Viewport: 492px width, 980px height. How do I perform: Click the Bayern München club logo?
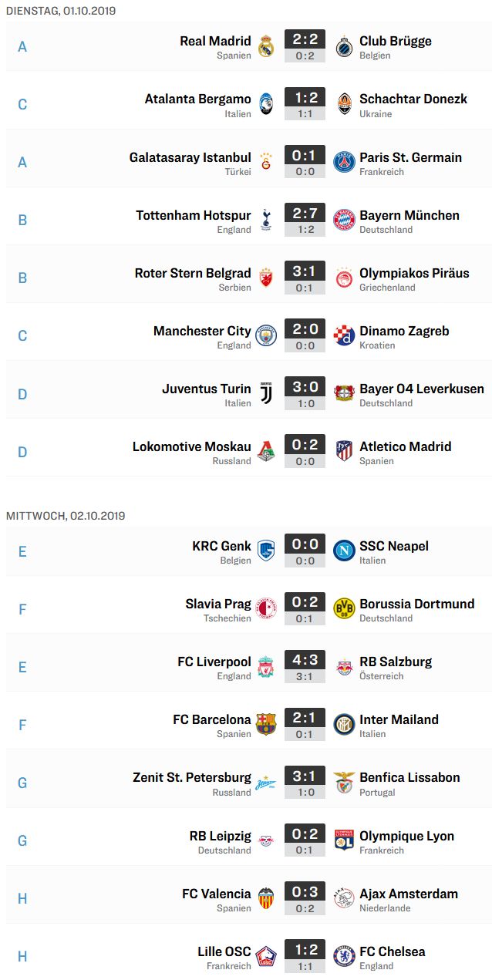344,220
